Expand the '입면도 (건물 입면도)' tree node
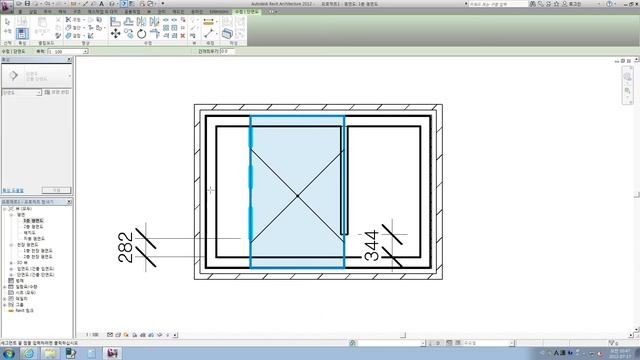Screen dimensions: 640x360 (x=11, y=269)
